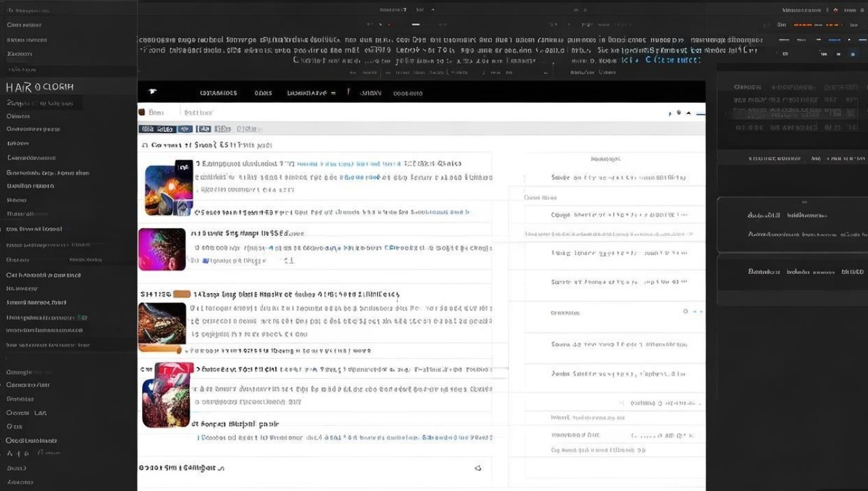This screenshot has width=868, height=491.
Task: Click the small blue icon under second post text
Action: [205, 261]
